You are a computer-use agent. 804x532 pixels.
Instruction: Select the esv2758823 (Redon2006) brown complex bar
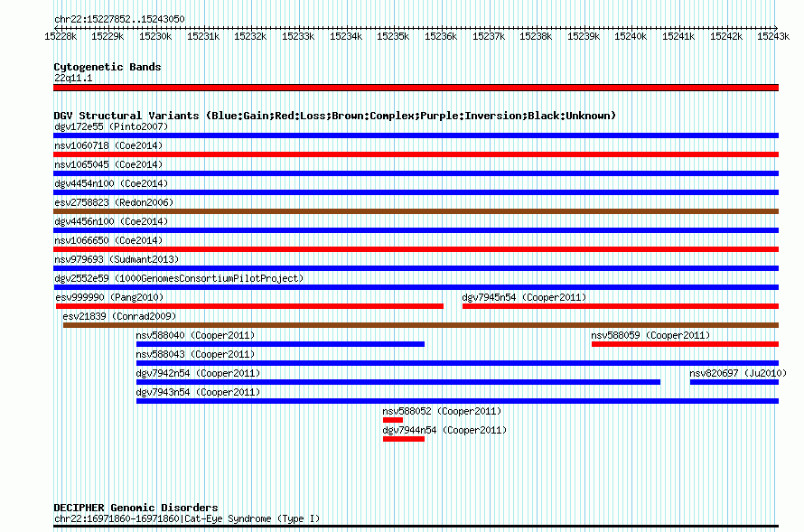pyautogui.click(x=416, y=211)
